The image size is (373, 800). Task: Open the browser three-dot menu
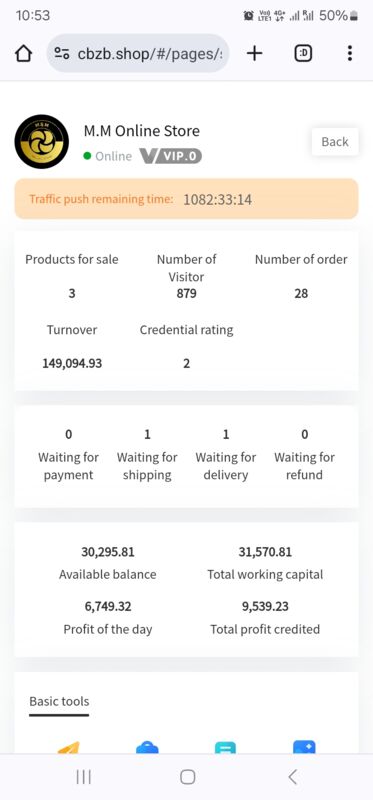(350, 53)
